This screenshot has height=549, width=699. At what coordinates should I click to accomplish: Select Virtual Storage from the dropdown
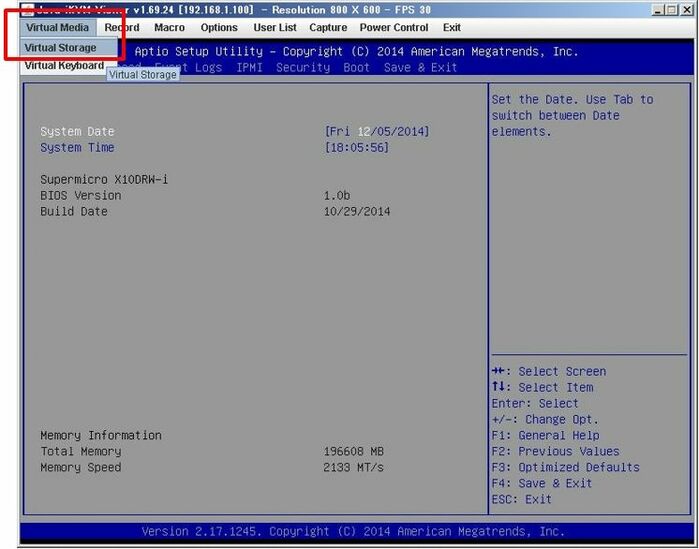61,48
